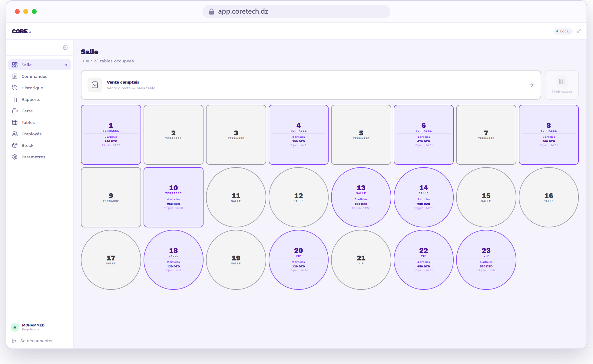Click the Tables grid icon
The image size is (593, 364).
(x=15, y=122)
